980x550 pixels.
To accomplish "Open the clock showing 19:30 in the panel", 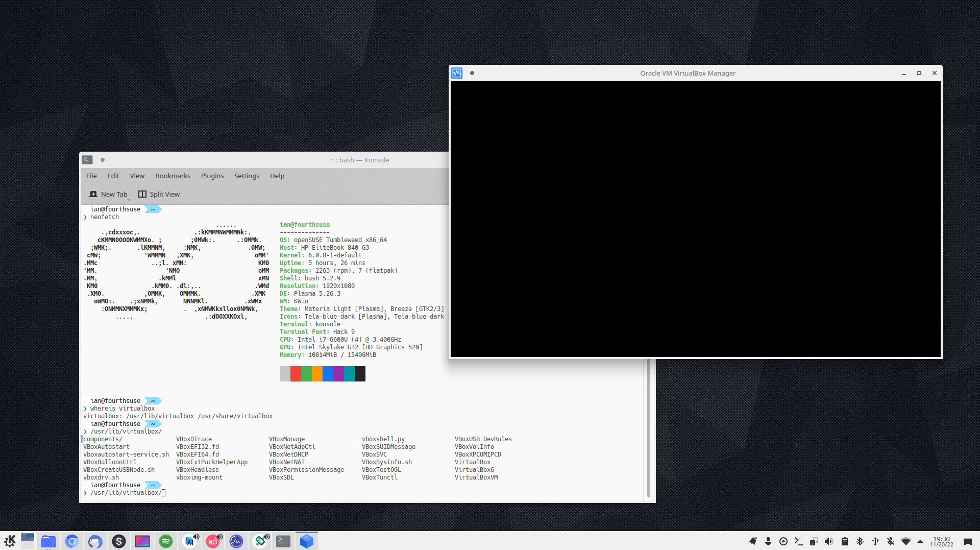I will pyautogui.click(x=942, y=541).
